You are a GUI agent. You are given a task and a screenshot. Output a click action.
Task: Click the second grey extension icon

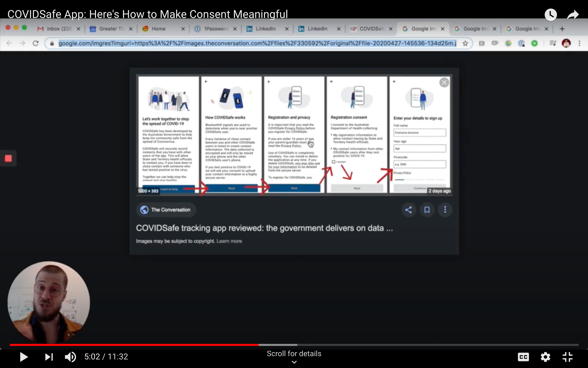[495, 43]
